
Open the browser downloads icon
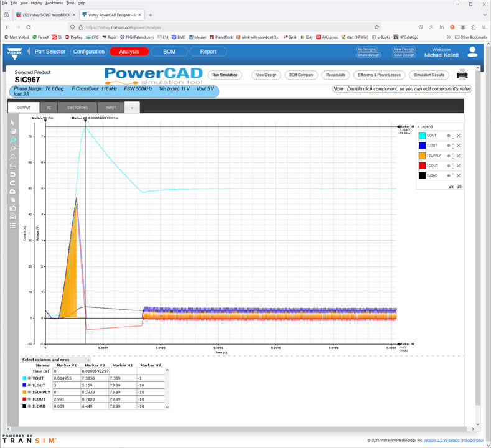431,27
